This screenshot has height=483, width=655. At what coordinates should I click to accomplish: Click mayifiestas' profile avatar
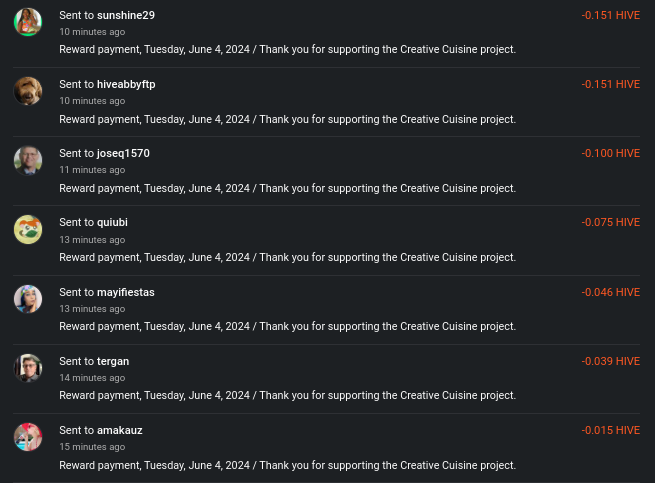[28, 299]
